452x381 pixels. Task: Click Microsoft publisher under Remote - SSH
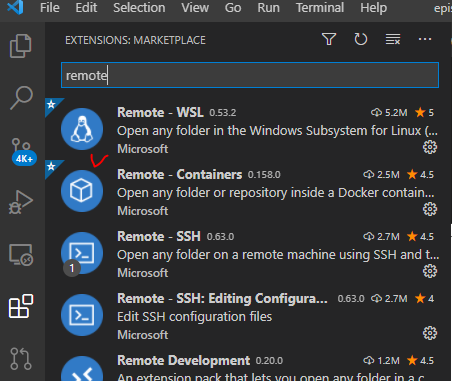click(143, 273)
